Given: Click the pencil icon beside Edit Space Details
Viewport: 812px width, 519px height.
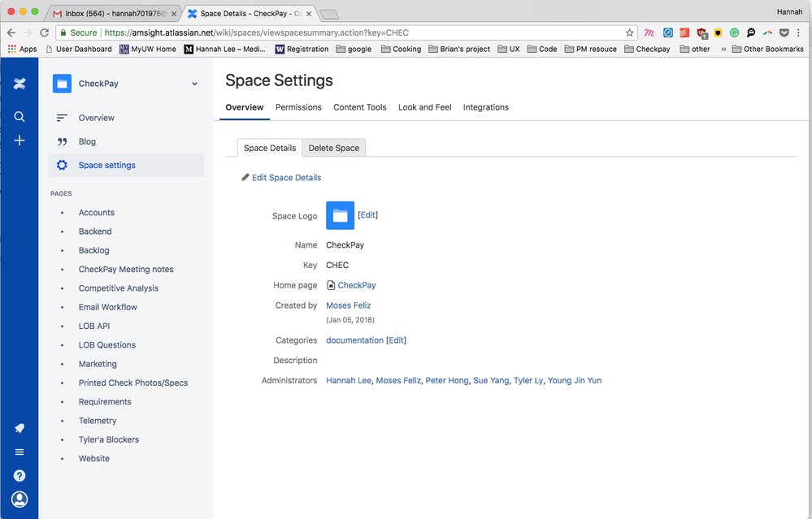Looking at the screenshot, I should pos(245,178).
